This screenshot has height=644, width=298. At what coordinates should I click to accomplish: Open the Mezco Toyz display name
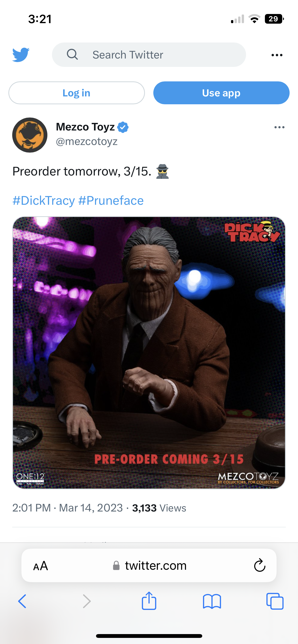(85, 127)
